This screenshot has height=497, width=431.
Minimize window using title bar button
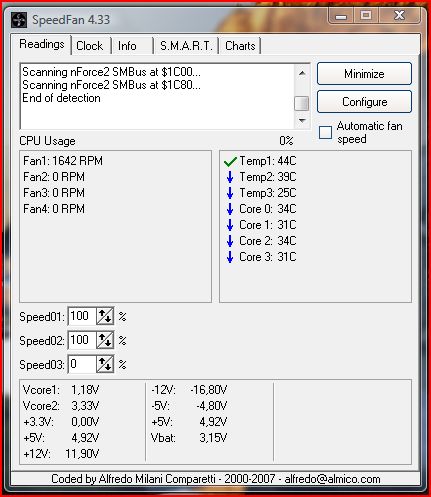(341, 15)
